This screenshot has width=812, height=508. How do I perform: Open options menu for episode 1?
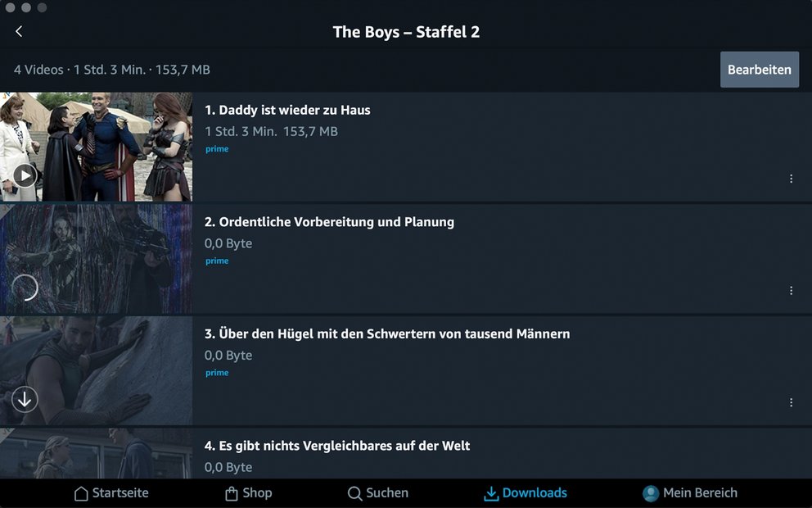click(791, 179)
